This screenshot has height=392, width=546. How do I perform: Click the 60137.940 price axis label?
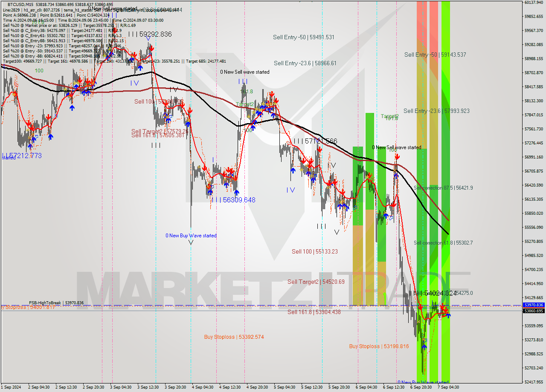[534, 3]
